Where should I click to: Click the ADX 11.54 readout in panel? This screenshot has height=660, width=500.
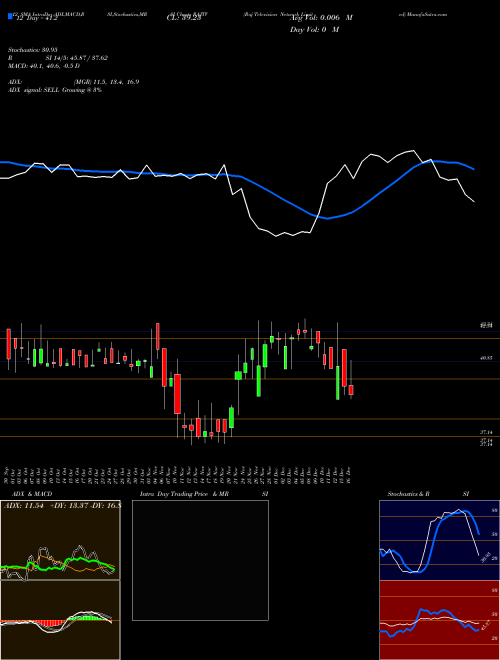(24, 506)
